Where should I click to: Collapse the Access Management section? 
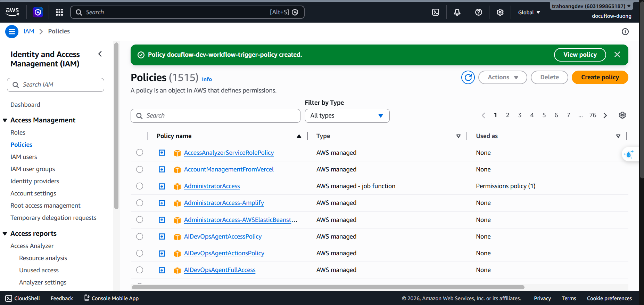(5, 120)
